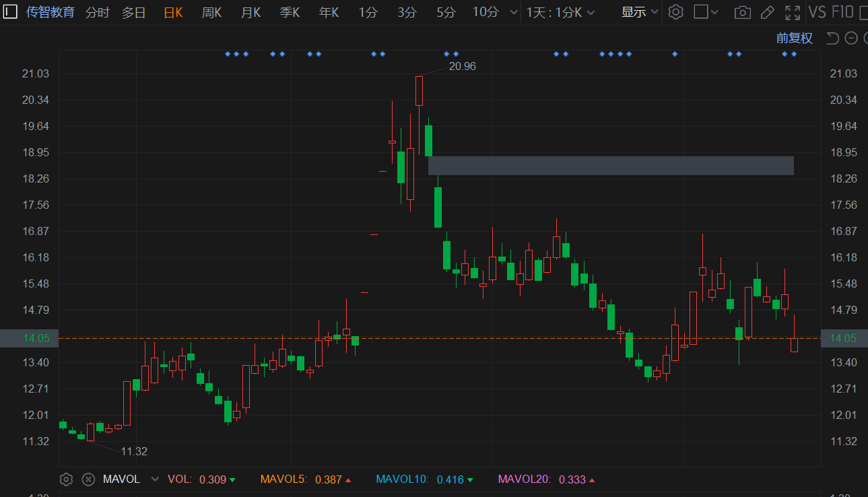Expand more minute intervals after 10分
This screenshot has height=497, width=868.
point(514,12)
